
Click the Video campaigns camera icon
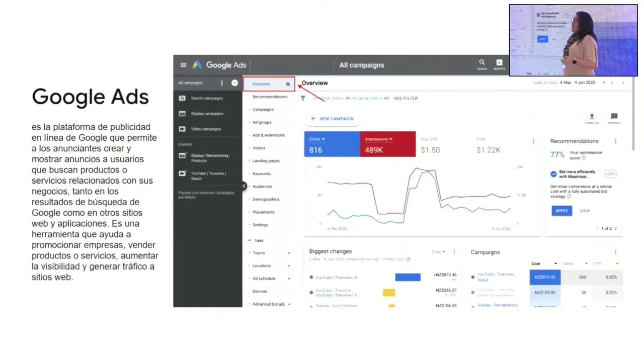[x=182, y=129]
